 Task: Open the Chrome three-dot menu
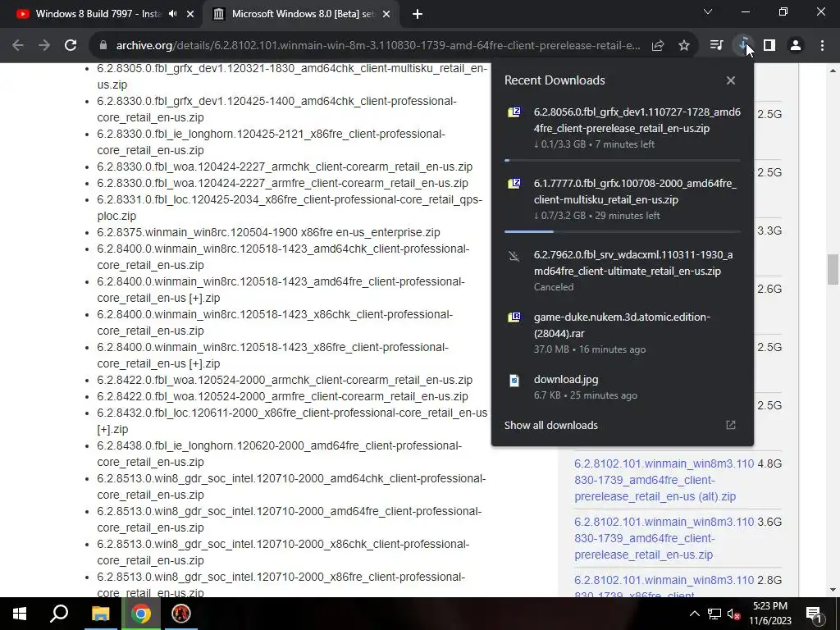(x=822, y=46)
